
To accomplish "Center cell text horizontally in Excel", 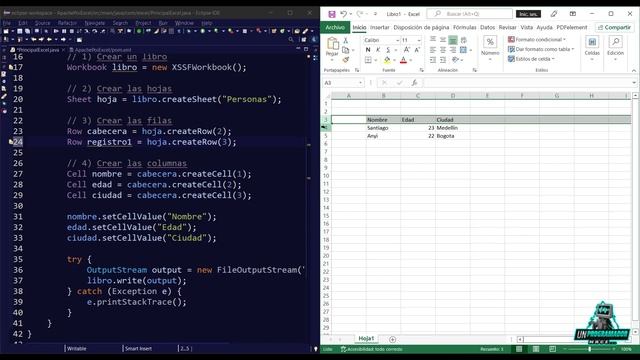I will 443,50.
